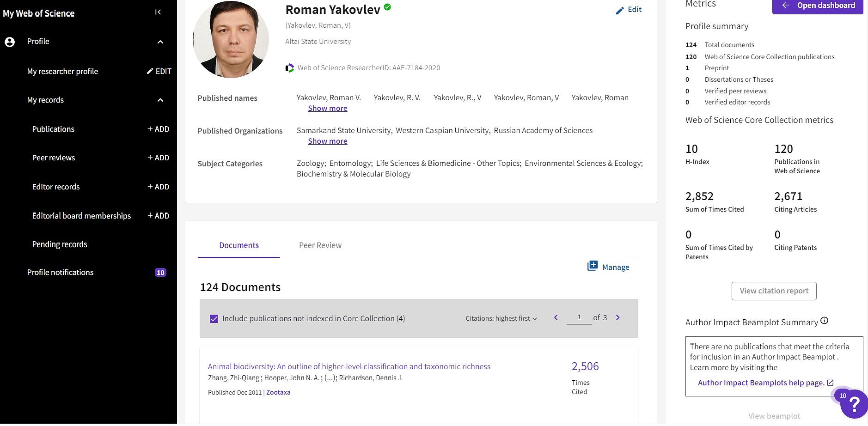Uncheck Include publications not indexed in Core Collection
Viewport: 868px width, 426px height.
pos(214,319)
